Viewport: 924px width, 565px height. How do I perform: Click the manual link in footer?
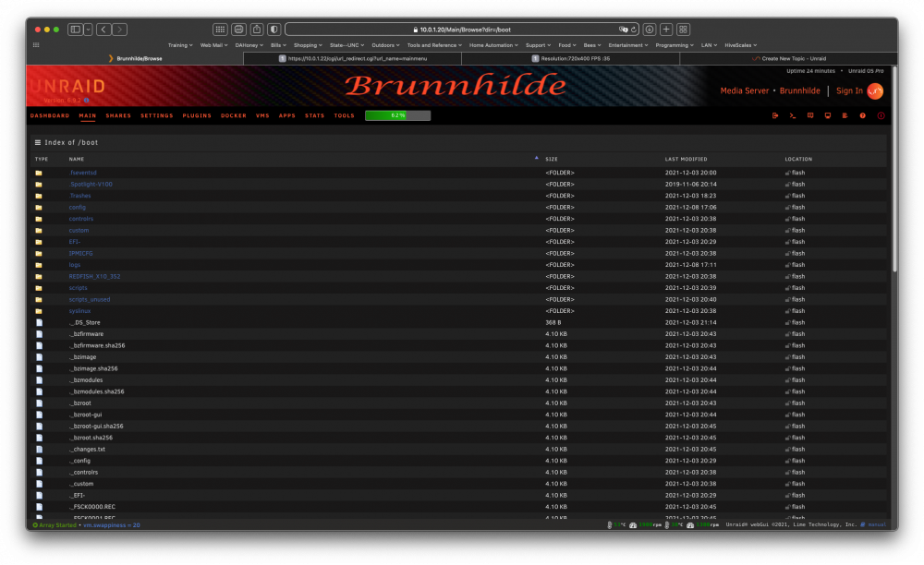click(x=877, y=525)
